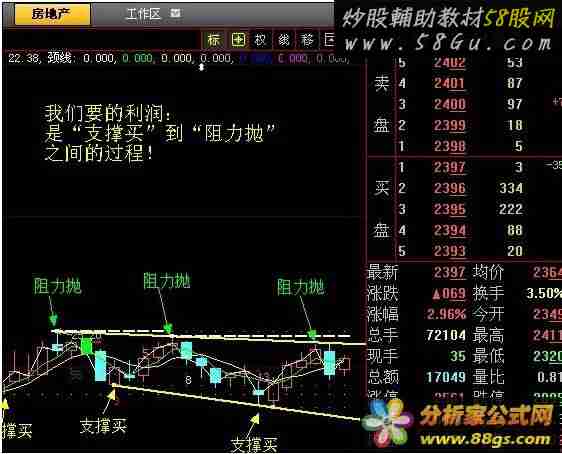Viewport: 562px width, 454px height.
Task: Switch to the 房地产 tab
Action: click(52, 14)
